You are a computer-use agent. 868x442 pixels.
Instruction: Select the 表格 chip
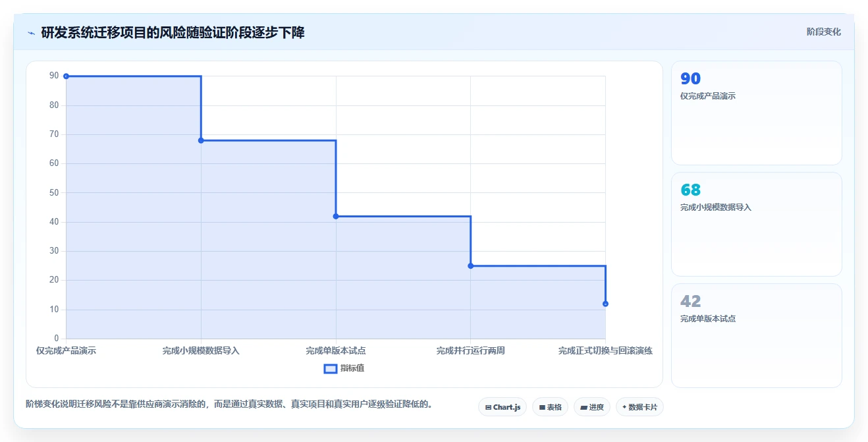[x=550, y=407]
